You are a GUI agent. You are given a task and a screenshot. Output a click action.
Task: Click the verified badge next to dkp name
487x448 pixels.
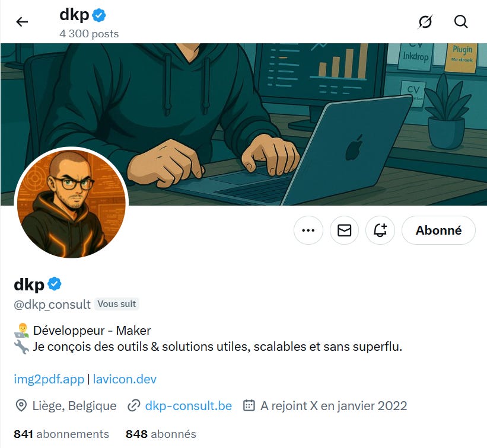coord(55,284)
